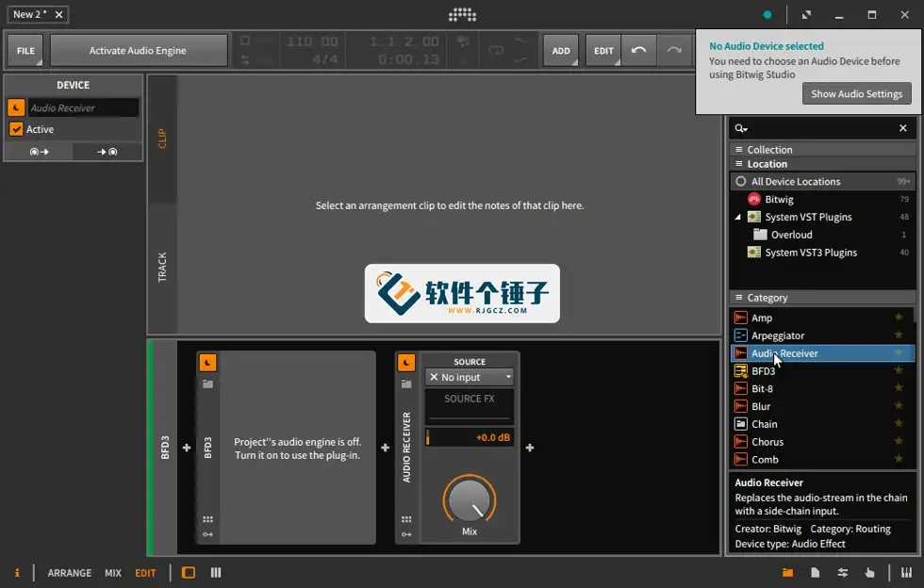Click the rightmost icon in the bottom bar
This screenshot has width=924, height=588.
[x=906, y=573]
